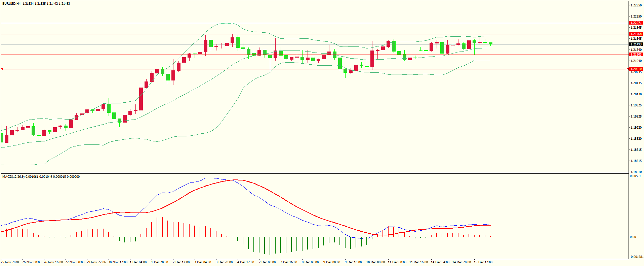
Task: Click the 8 Dec 08:00 time label
Action: (310, 262)
